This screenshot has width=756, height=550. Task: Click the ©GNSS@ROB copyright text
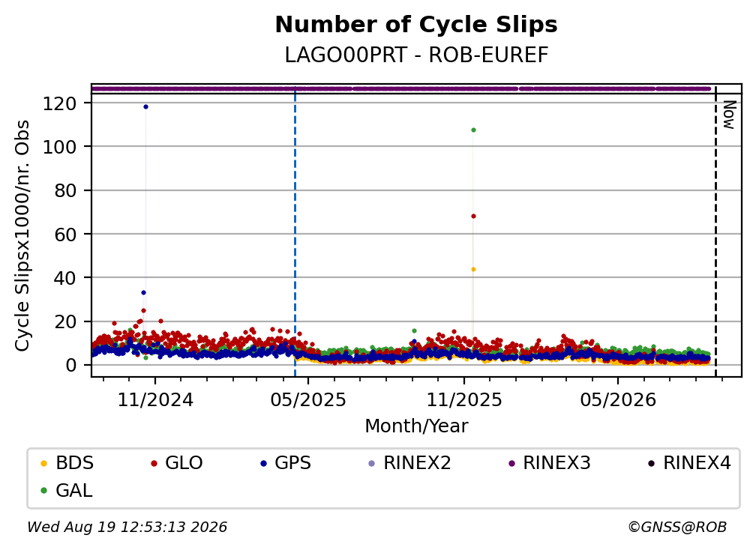(x=677, y=528)
